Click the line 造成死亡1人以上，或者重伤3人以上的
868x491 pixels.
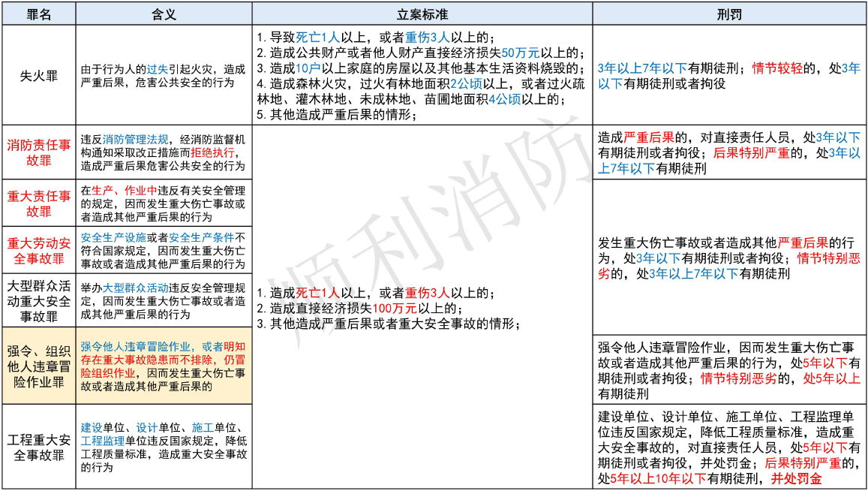pyautogui.click(x=376, y=293)
